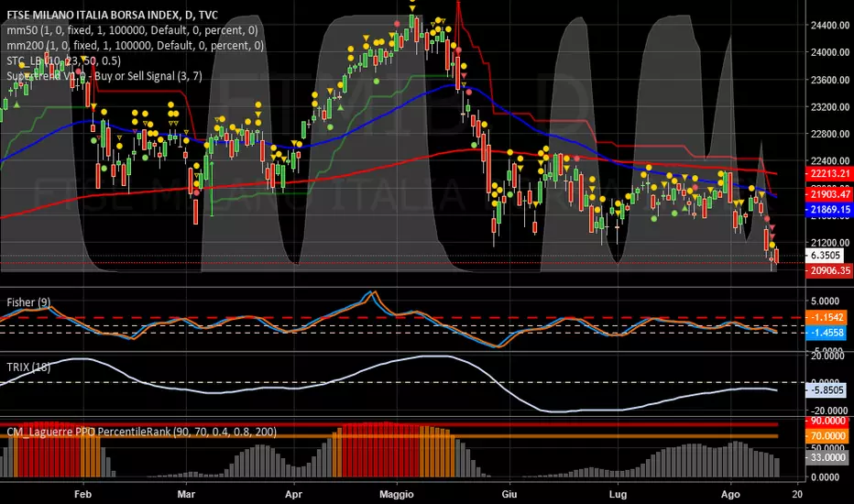Click the Fisher (9) indicator label
Image resolution: width=854 pixels, height=504 pixels.
coord(29,301)
